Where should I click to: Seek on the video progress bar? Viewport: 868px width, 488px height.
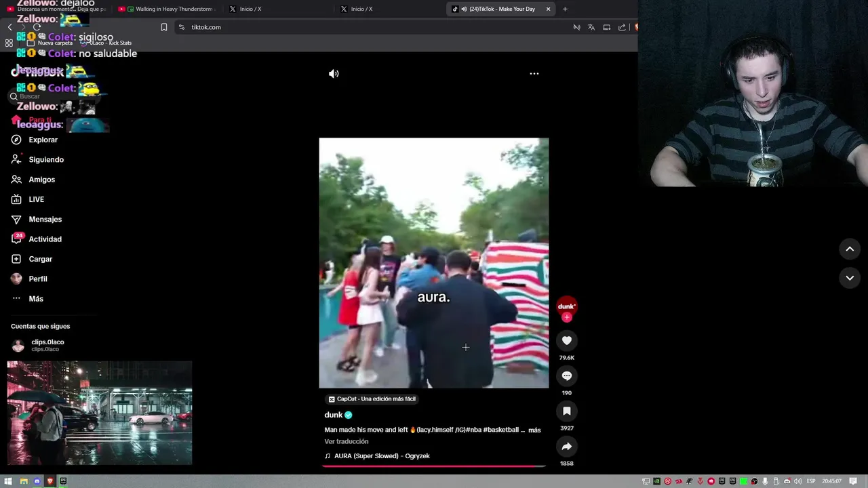(x=434, y=466)
